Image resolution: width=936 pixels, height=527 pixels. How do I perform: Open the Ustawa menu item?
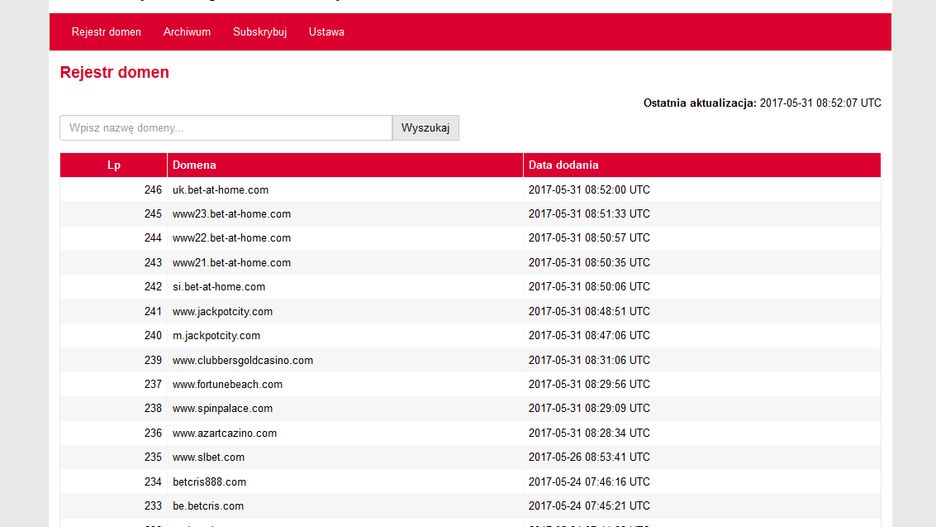[327, 32]
